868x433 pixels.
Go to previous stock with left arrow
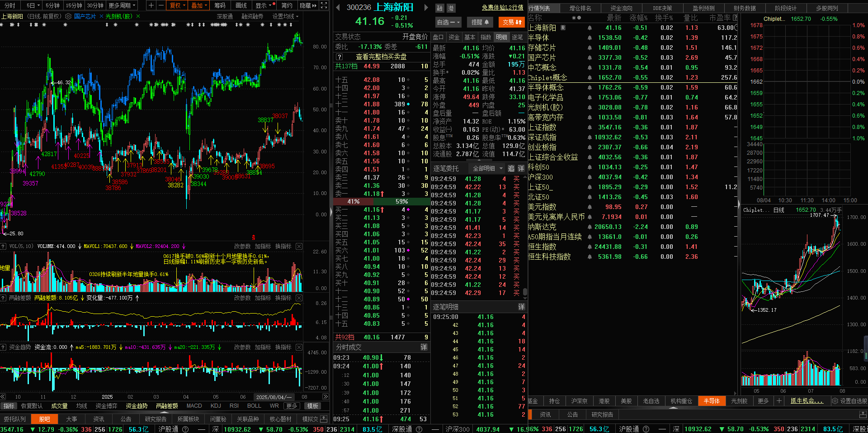tap(338, 7)
